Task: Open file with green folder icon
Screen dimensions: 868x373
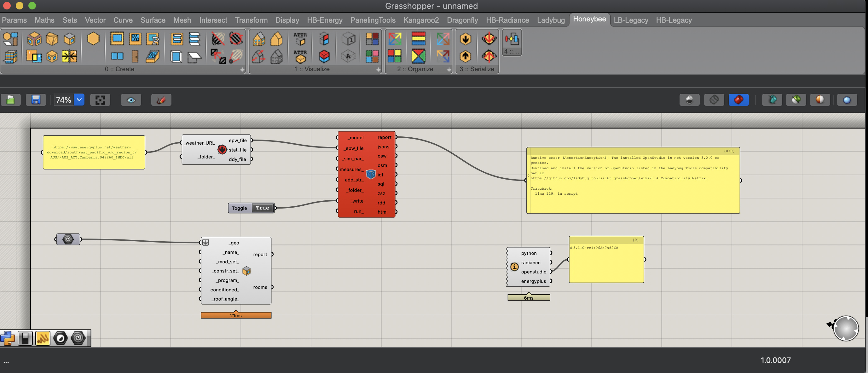Action: (10, 100)
